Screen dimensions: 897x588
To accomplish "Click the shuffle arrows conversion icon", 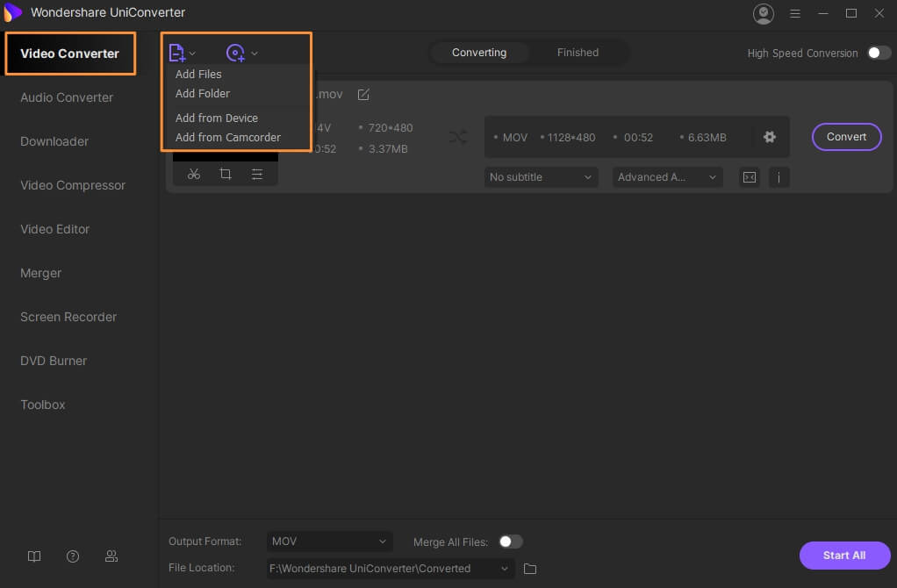I will pos(458,137).
